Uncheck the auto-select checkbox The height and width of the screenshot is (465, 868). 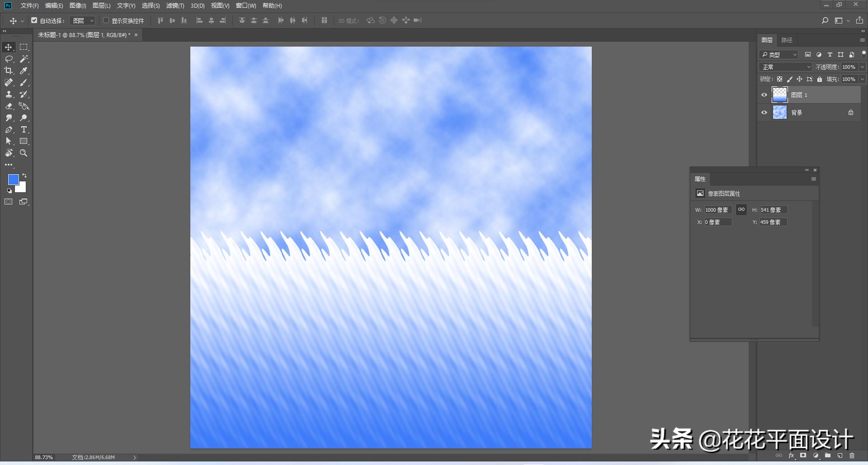point(34,20)
